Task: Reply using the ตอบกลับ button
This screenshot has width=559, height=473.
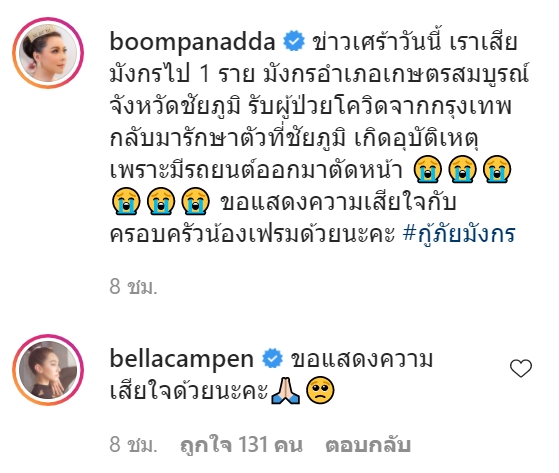Action: 368,445
